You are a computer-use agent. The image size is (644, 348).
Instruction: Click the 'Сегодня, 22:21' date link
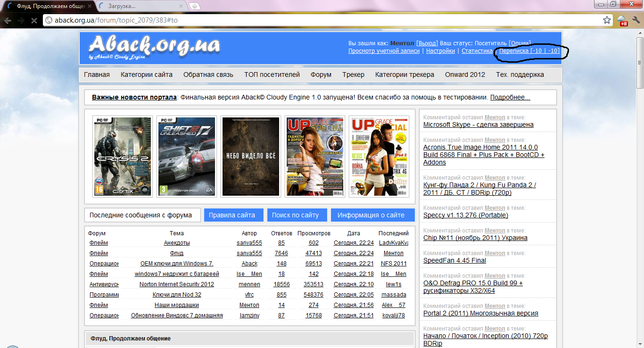(x=354, y=264)
